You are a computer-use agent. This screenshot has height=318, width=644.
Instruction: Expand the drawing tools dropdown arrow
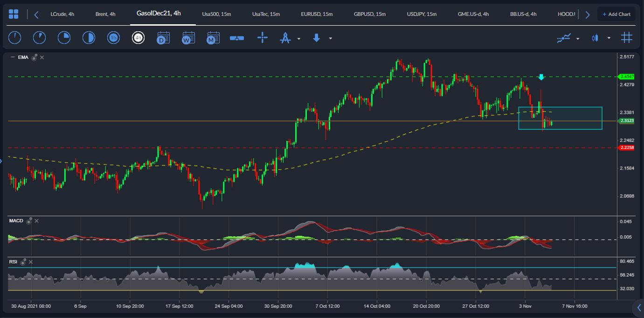click(x=298, y=38)
